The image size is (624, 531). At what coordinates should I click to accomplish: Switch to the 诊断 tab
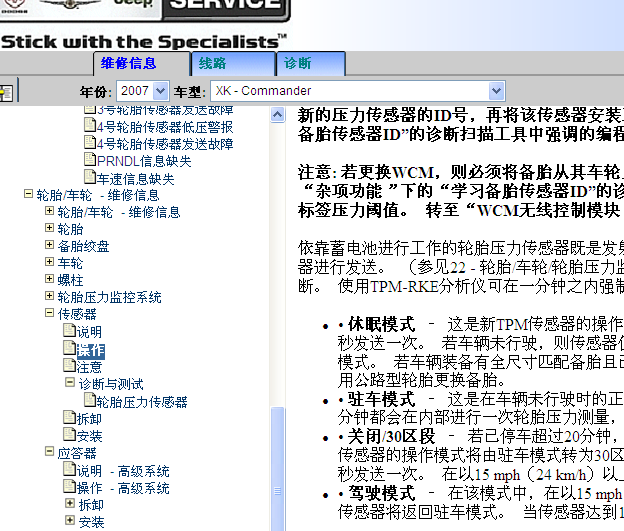(311, 64)
